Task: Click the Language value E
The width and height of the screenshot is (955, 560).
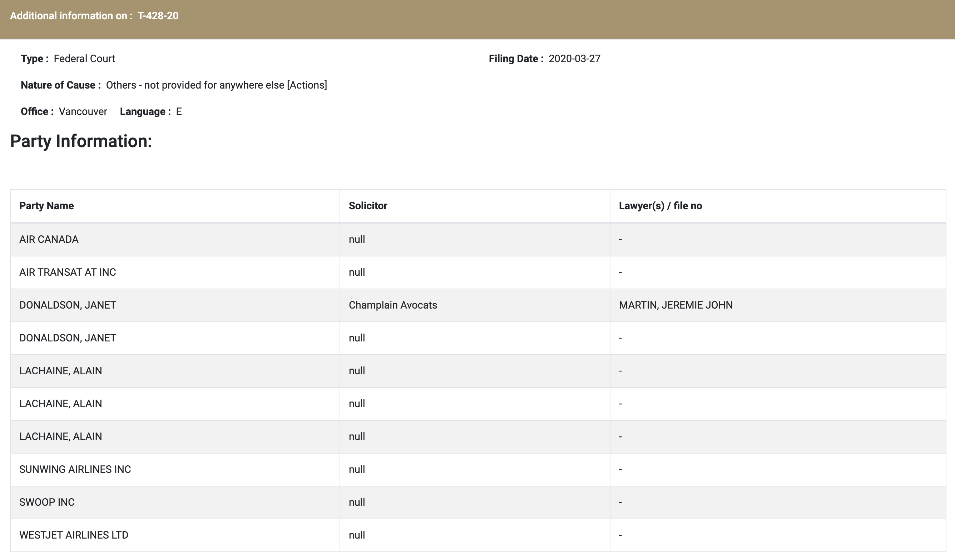Action: (x=179, y=112)
